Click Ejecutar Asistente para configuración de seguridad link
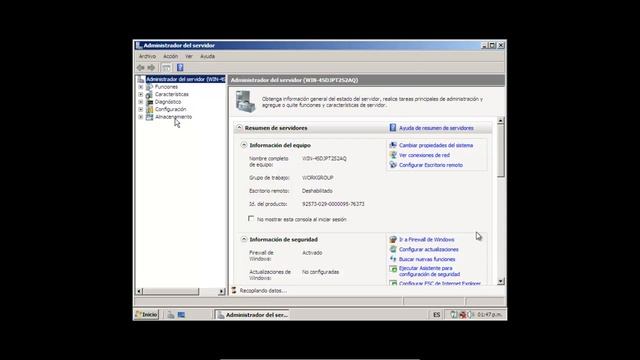Image resolution: width=640 pixels, height=360 pixels. point(429,271)
